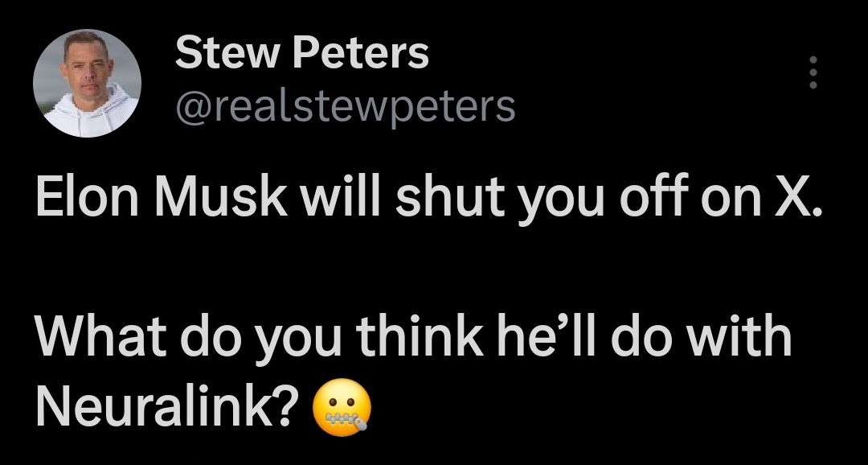Viewport: 868px width, 465px height.
Task: Open the three-dot more options menu
Action: 813,72
